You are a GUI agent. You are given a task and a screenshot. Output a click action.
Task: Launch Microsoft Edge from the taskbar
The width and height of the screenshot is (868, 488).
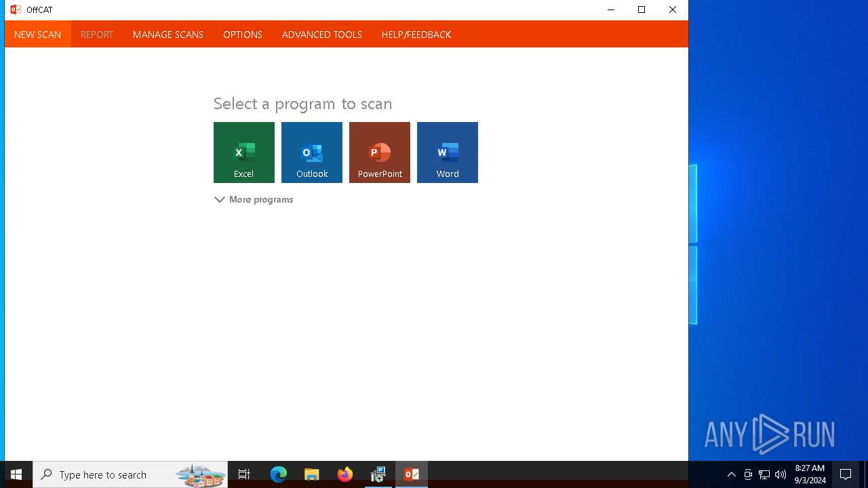tap(279, 474)
